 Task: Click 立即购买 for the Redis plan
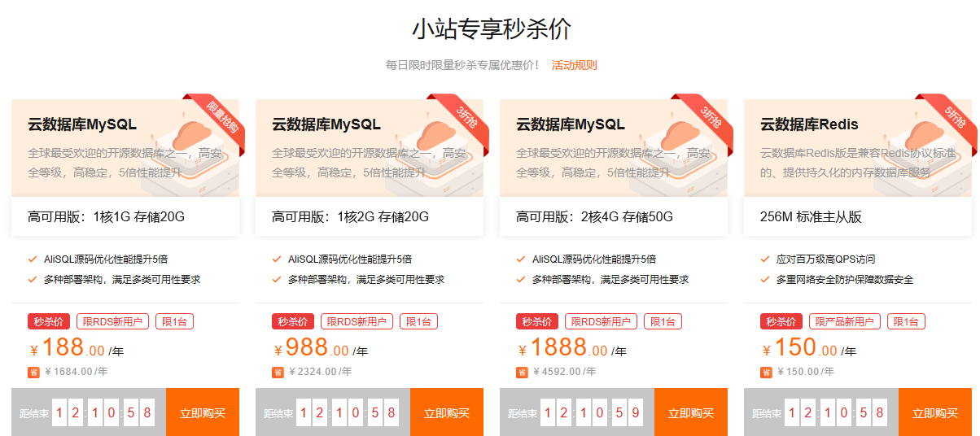[x=935, y=412]
